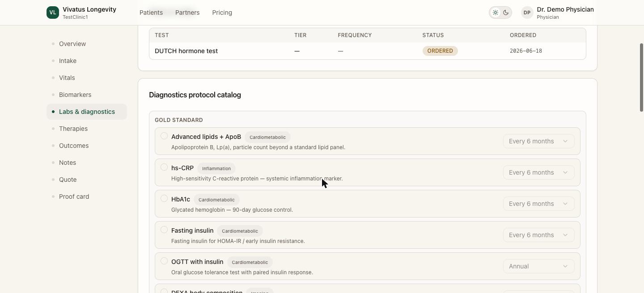Switch to dark theme moon icon
The width and height of the screenshot is (644, 293).
(506, 13)
